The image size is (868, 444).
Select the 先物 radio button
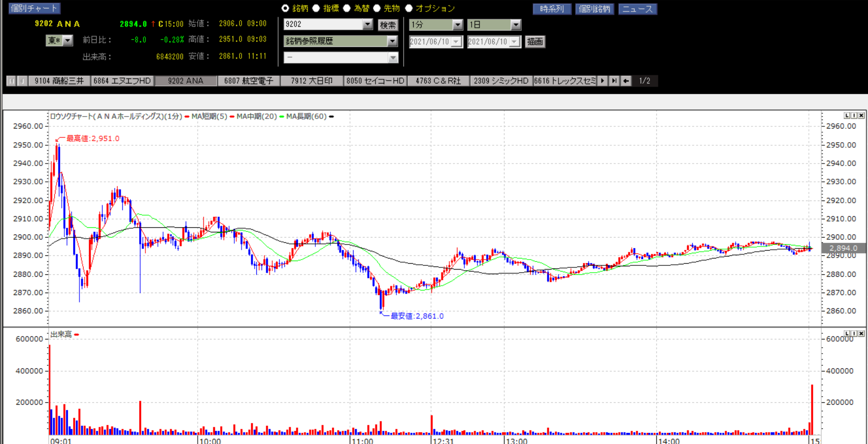pos(376,8)
